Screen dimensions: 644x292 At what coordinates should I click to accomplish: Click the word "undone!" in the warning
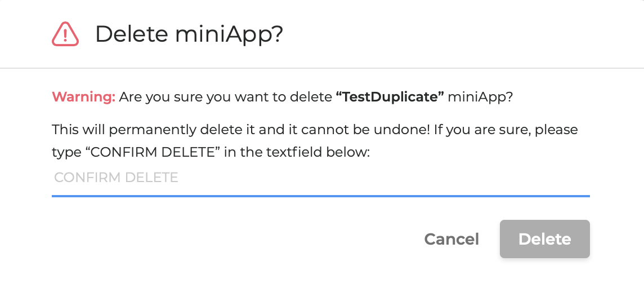(413, 130)
